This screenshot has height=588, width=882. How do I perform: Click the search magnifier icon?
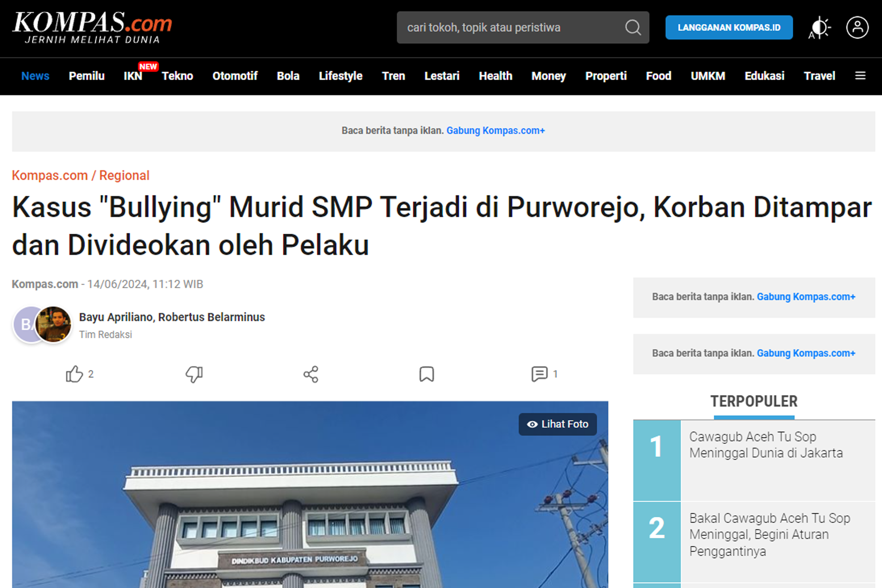coord(633,27)
